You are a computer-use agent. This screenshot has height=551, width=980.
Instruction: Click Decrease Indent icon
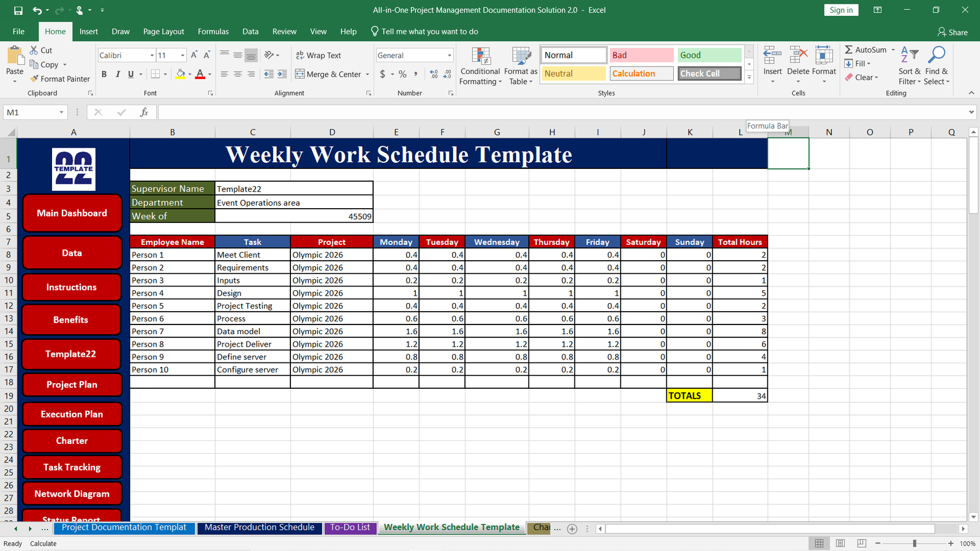[269, 74]
